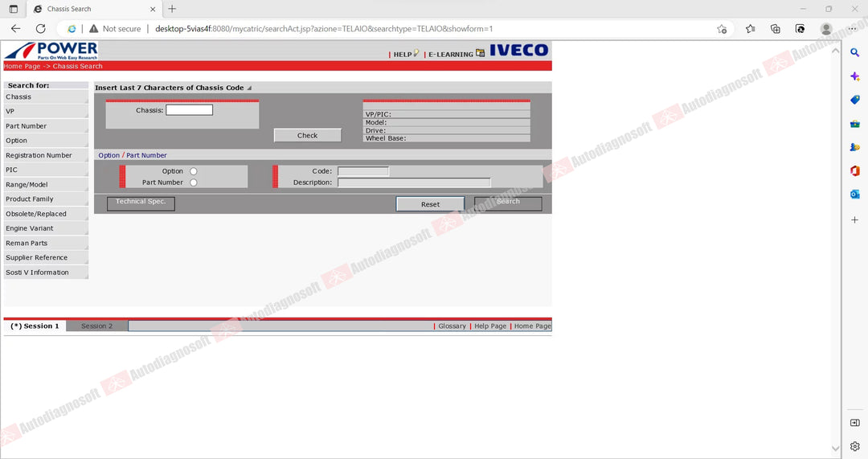This screenshot has height=459, width=868.
Task: Select Sosti V Information search
Action: 46,273
